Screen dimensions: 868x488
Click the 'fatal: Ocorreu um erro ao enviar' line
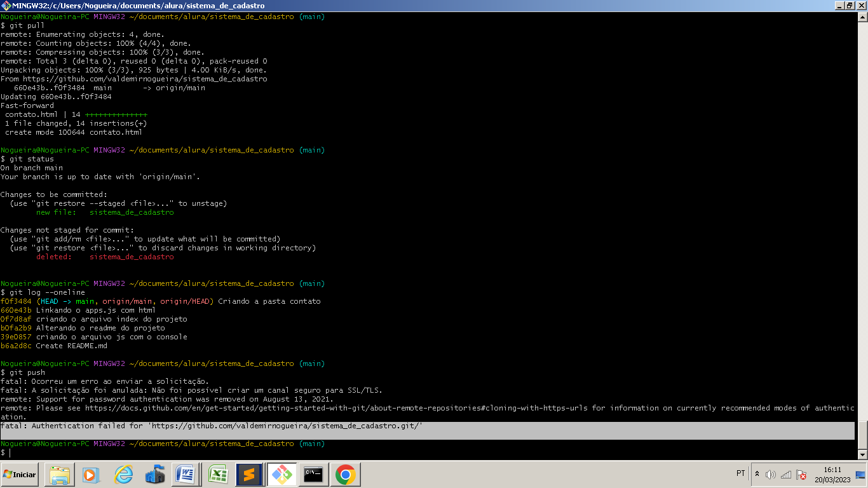coord(105,381)
